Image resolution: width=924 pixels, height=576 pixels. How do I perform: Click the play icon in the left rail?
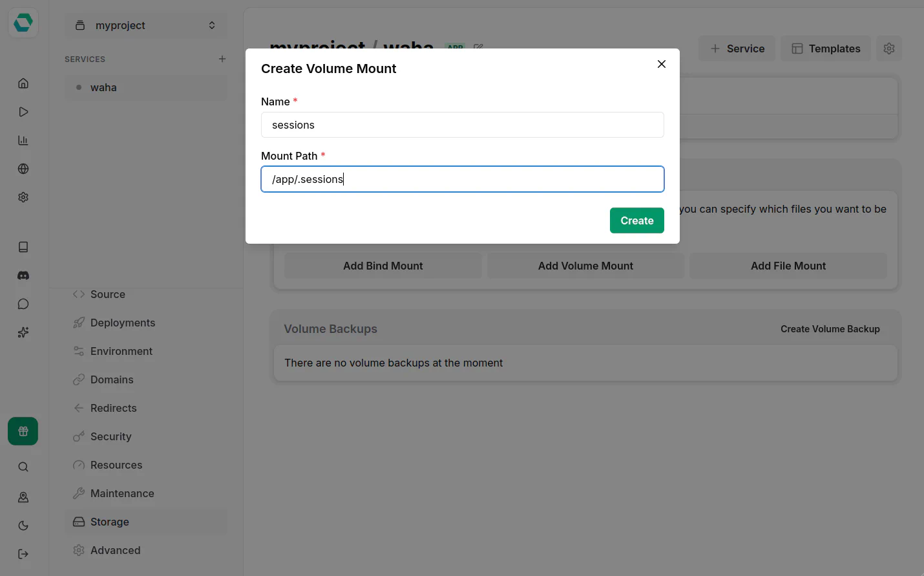pyautogui.click(x=23, y=112)
